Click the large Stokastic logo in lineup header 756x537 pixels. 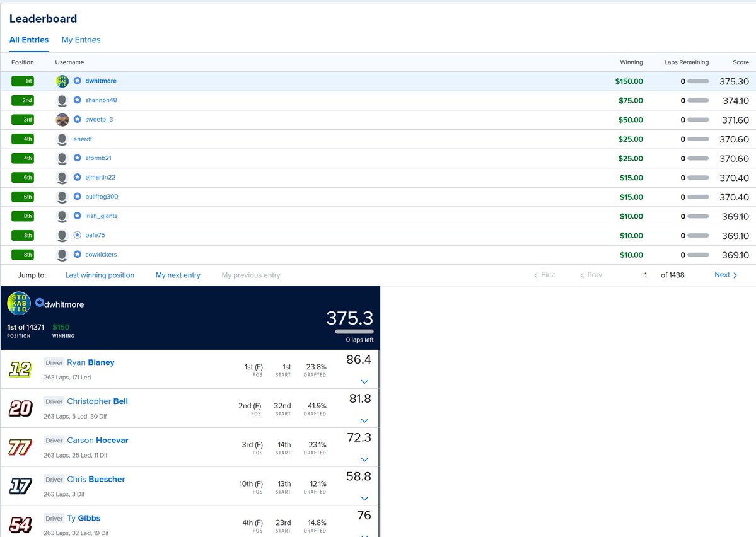tap(19, 303)
